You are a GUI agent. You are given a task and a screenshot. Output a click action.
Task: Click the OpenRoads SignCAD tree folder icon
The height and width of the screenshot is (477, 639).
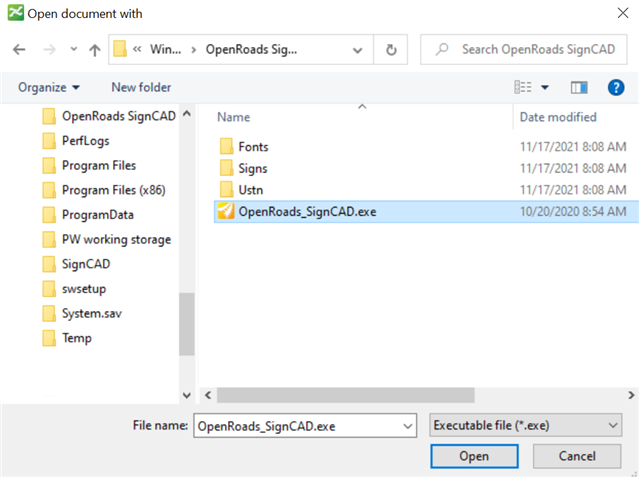tap(49, 116)
